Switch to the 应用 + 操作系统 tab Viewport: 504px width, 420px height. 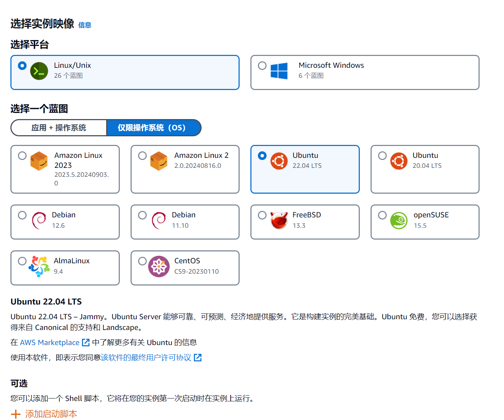coord(59,128)
